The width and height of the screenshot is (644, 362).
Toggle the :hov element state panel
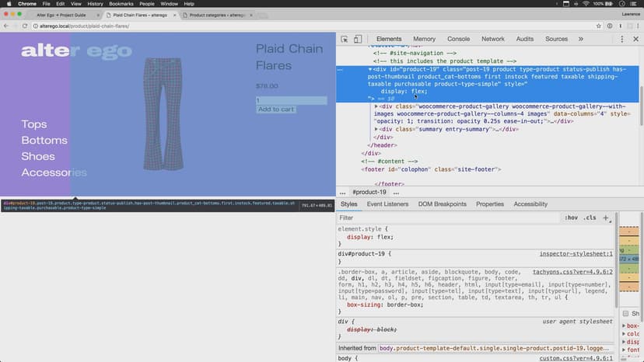[572, 218]
